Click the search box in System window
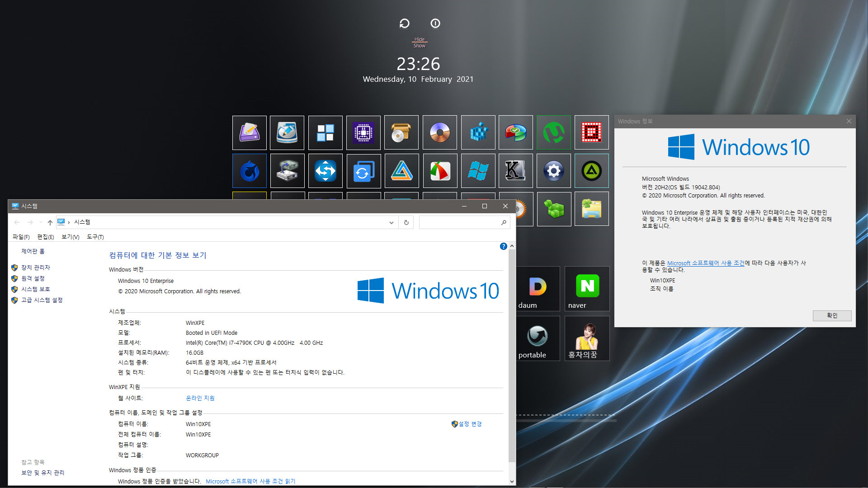Image resolution: width=868 pixels, height=488 pixels. click(460, 222)
